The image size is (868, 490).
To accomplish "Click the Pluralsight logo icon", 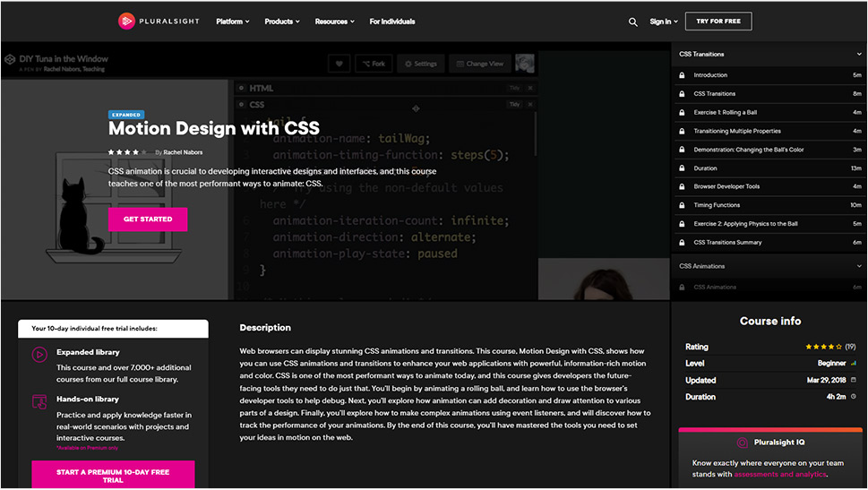I will click(126, 21).
